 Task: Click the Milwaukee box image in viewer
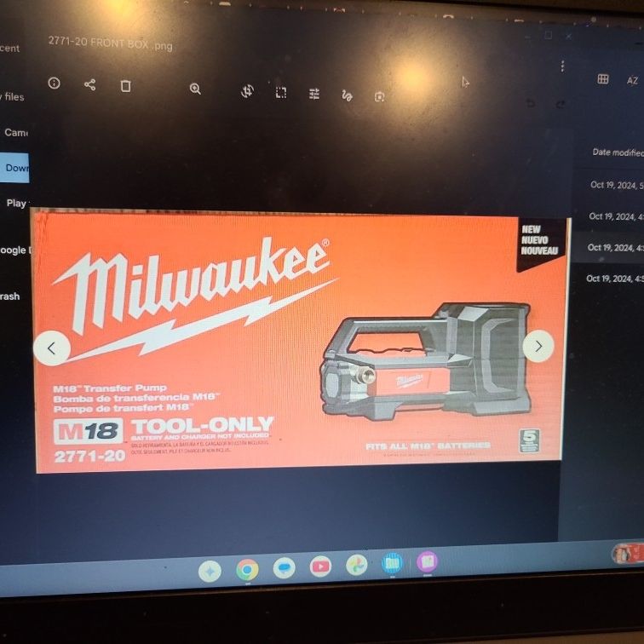[300, 341]
